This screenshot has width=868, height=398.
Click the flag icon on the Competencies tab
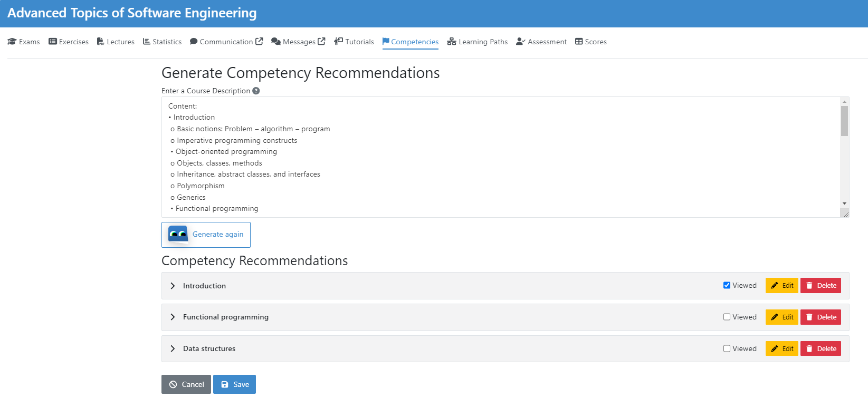pyautogui.click(x=385, y=42)
